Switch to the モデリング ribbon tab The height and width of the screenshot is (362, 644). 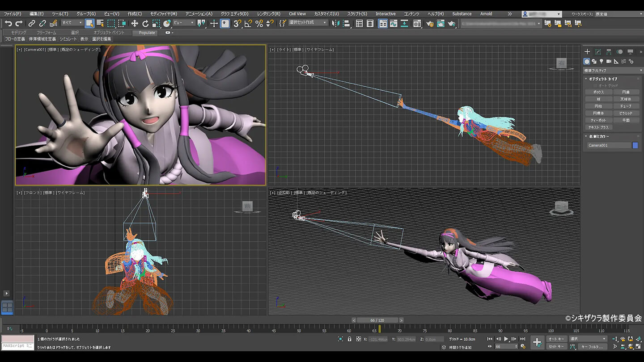(x=18, y=33)
